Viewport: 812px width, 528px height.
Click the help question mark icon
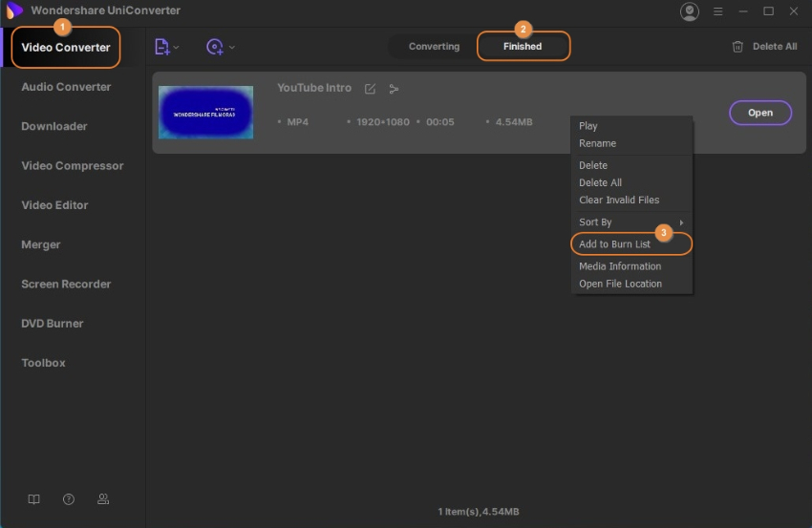[69, 499]
